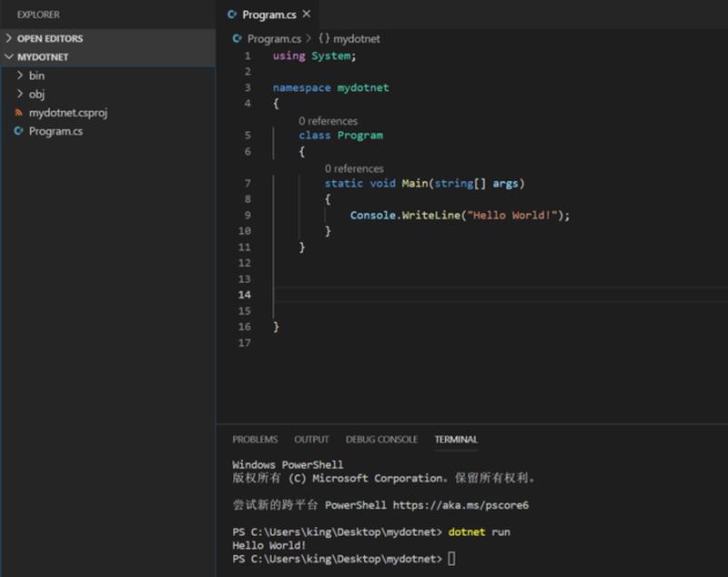Image resolution: width=728 pixels, height=577 pixels.
Task: Click the 0 references lens above Main
Action: [354, 168]
